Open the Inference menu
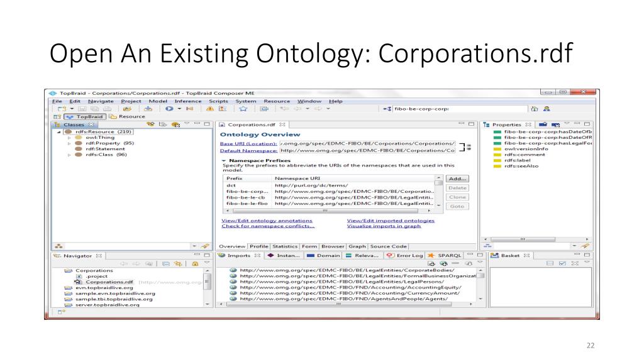 pos(187,101)
